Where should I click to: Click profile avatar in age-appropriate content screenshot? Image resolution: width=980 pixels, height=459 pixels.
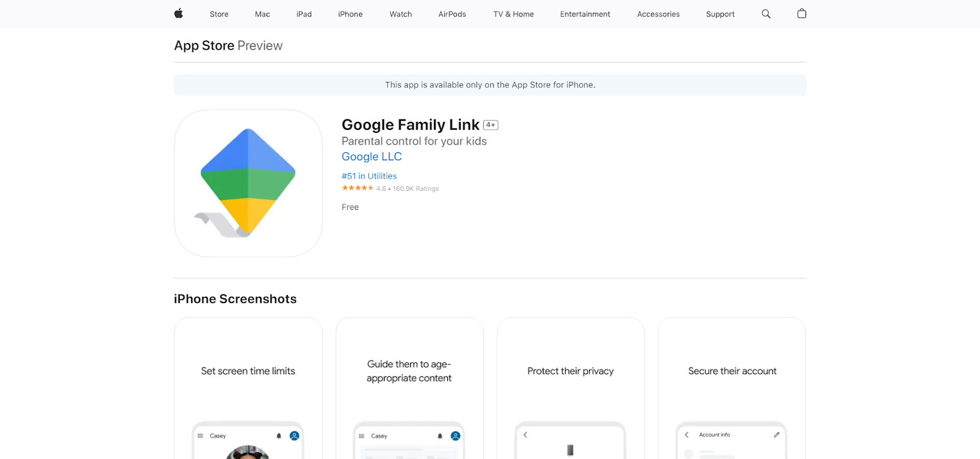[x=455, y=436]
